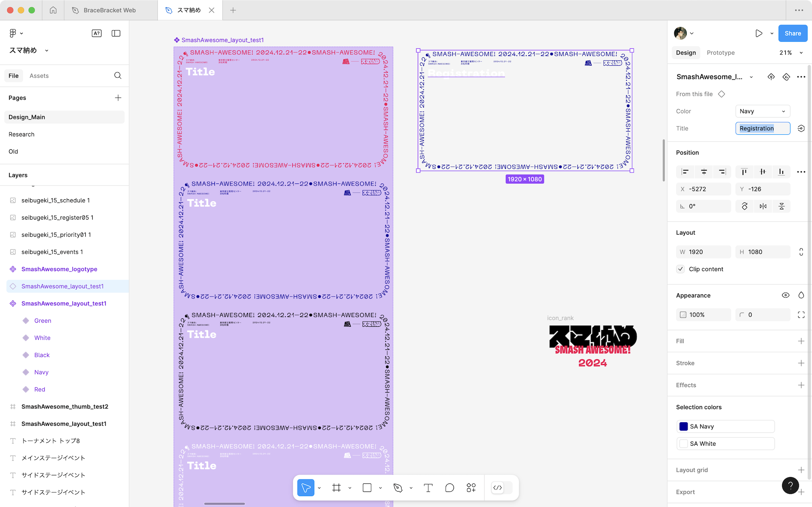Open the Color variant dropdown Navy
Screen dimensions: 812x507
point(762,111)
